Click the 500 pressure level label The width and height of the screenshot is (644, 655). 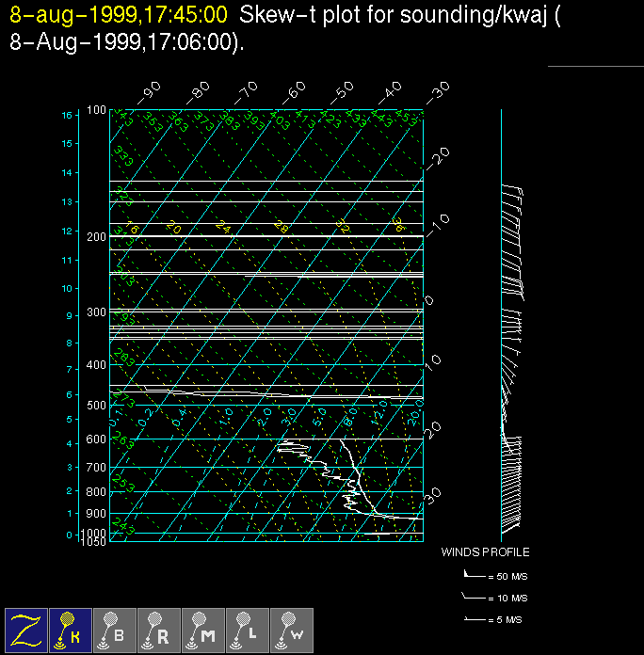click(x=97, y=406)
